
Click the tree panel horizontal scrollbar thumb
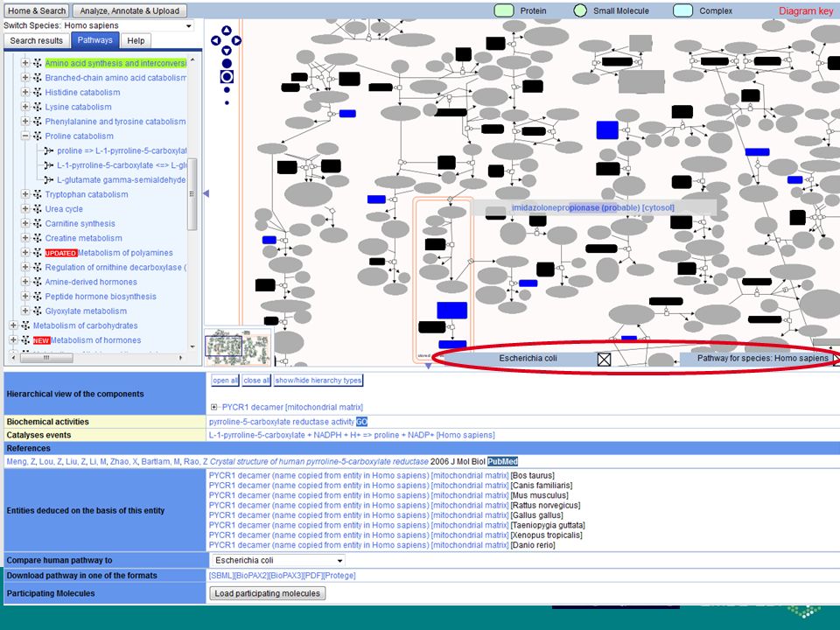[x=46, y=357]
